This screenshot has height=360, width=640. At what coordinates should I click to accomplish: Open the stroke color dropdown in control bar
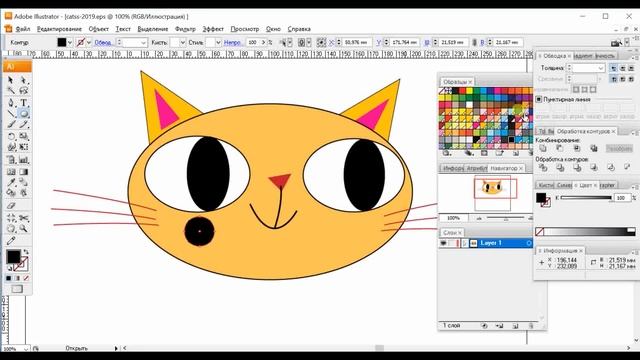pyautogui.click(x=89, y=42)
